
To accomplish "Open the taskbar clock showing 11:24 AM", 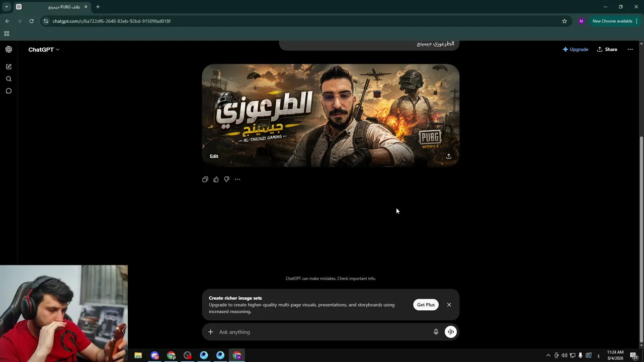I will (x=615, y=355).
